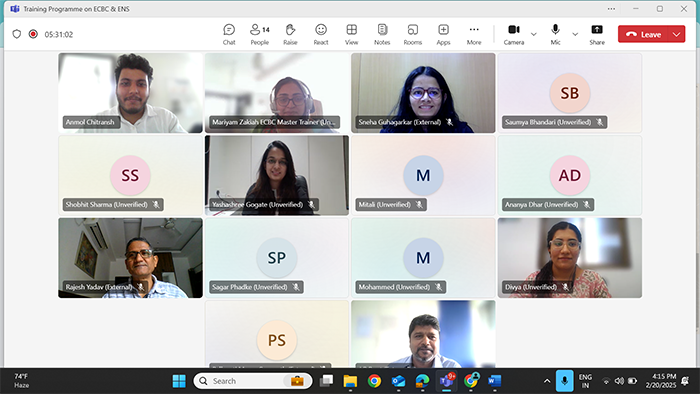The width and height of the screenshot is (700, 394).
Task: Toggle the Mic mute state
Action: pos(555,34)
